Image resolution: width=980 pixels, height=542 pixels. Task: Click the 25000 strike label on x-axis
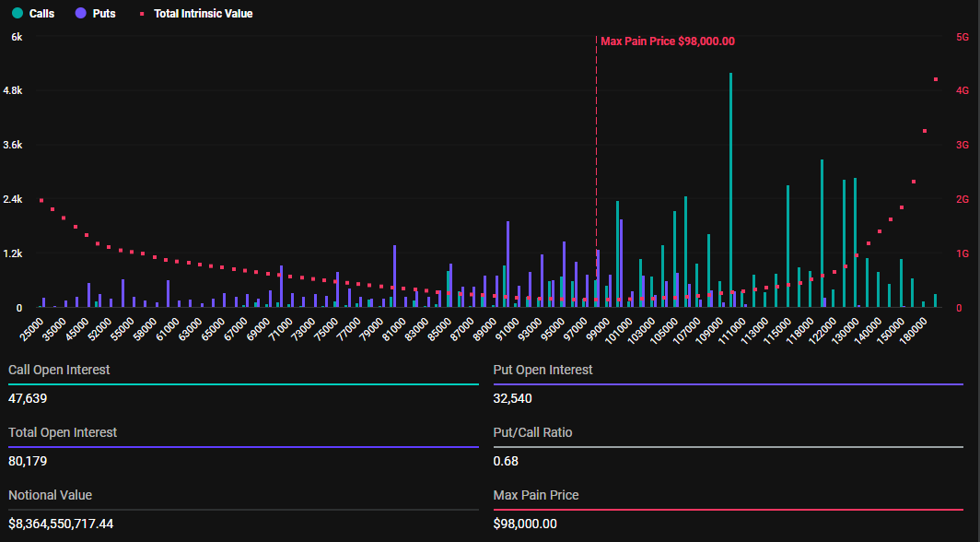32,327
